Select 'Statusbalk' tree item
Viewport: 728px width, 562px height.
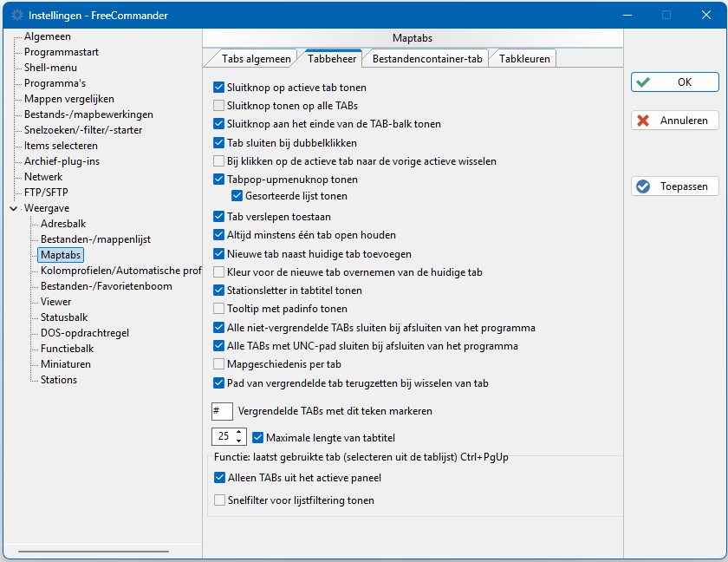coord(64,317)
